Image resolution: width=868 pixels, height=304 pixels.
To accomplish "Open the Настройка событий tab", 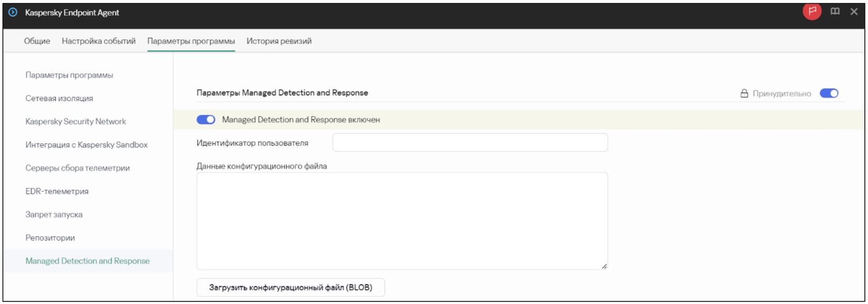I will pyautogui.click(x=99, y=41).
